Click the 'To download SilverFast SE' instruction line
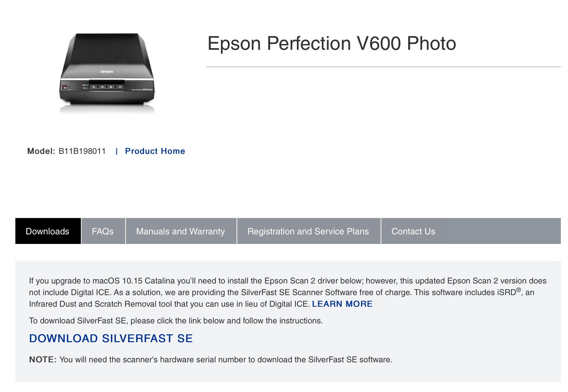 point(176,321)
